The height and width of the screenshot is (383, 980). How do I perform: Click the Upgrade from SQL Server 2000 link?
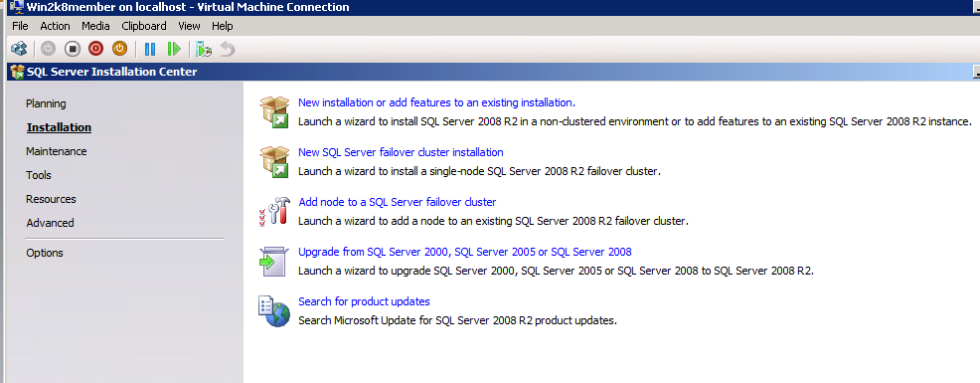click(x=465, y=252)
